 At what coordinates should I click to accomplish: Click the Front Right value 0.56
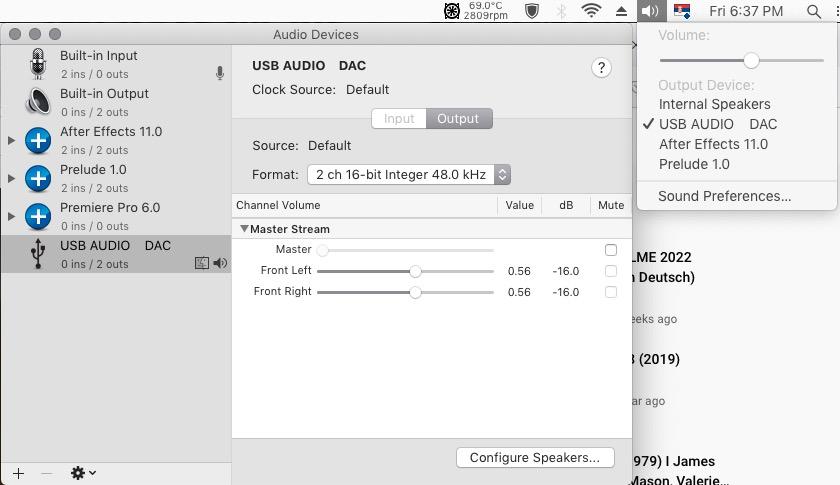[519, 292]
